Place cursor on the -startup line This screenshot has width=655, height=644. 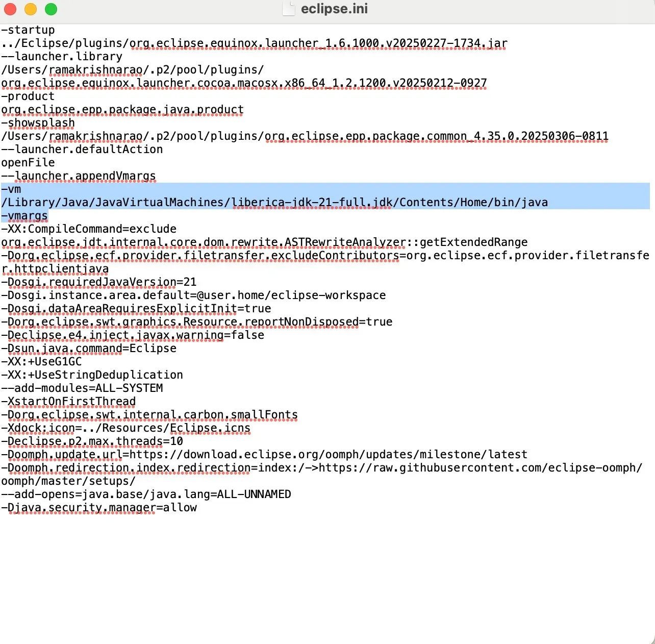pos(28,30)
